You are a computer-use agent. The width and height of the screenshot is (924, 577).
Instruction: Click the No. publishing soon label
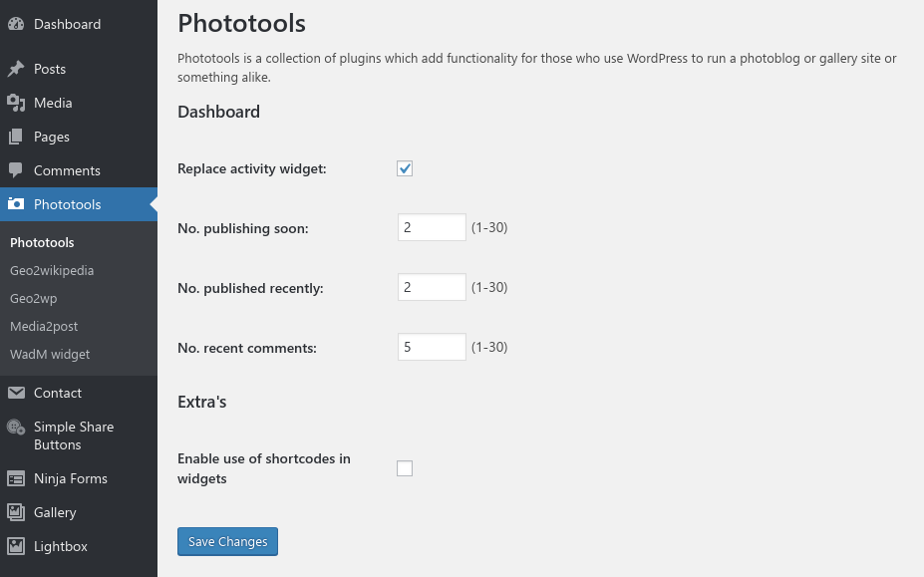pos(243,228)
